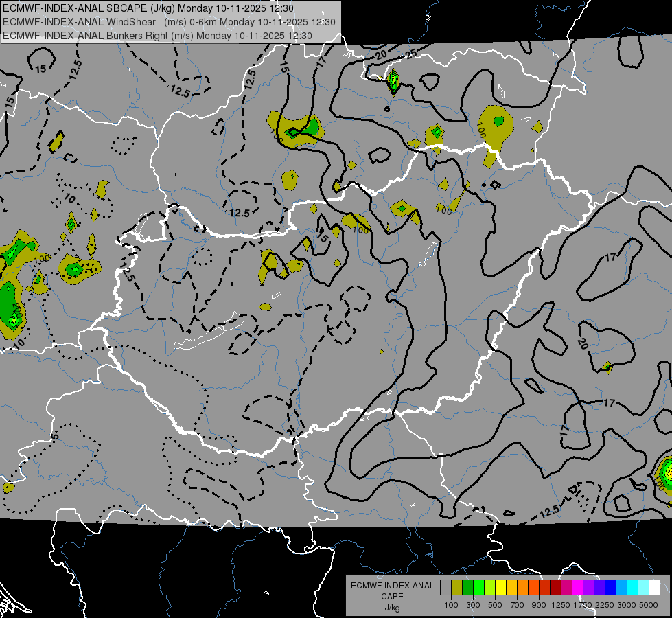Click the gray leftmost legend swatch
Viewport: 672px width, 618px height.
[x=445, y=587]
